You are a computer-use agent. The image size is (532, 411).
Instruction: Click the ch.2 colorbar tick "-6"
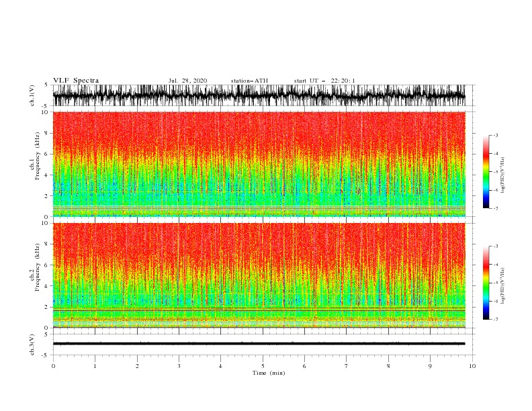[495, 301]
